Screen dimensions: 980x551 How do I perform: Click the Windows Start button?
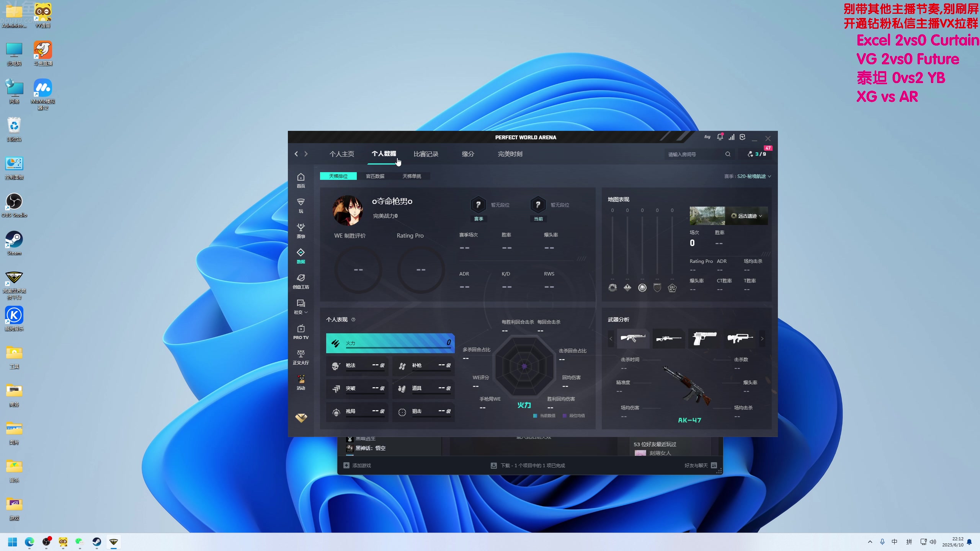[12, 542]
